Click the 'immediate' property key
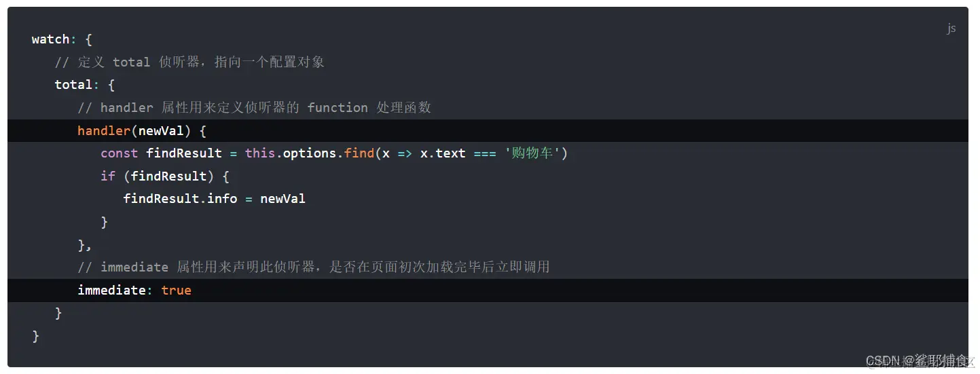 tap(111, 291)
